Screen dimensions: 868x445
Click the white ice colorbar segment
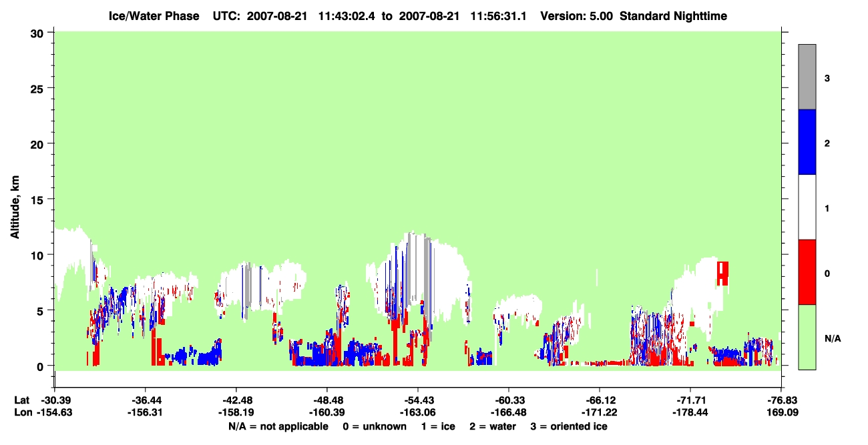[x=807, y=207]
